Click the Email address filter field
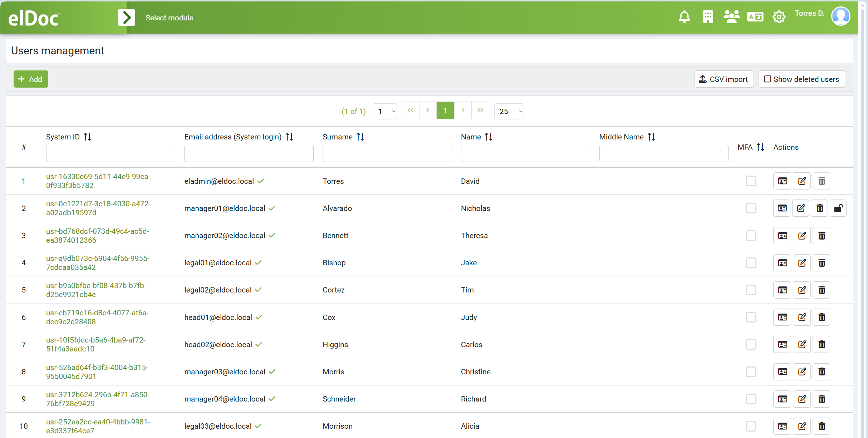868x438 pixels. (249, 153)
